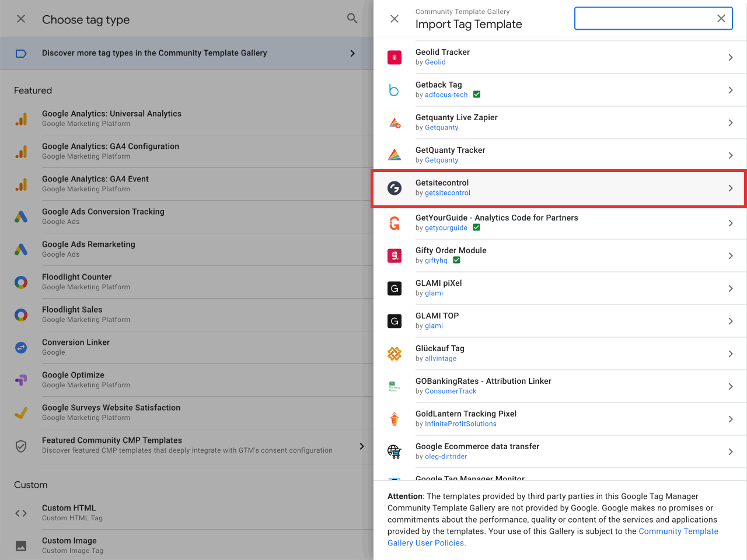Viewport: 747px width, 560px height.
Task: Open the Glückauf Tag template via its chevron
Action: [x=730, y=353]
